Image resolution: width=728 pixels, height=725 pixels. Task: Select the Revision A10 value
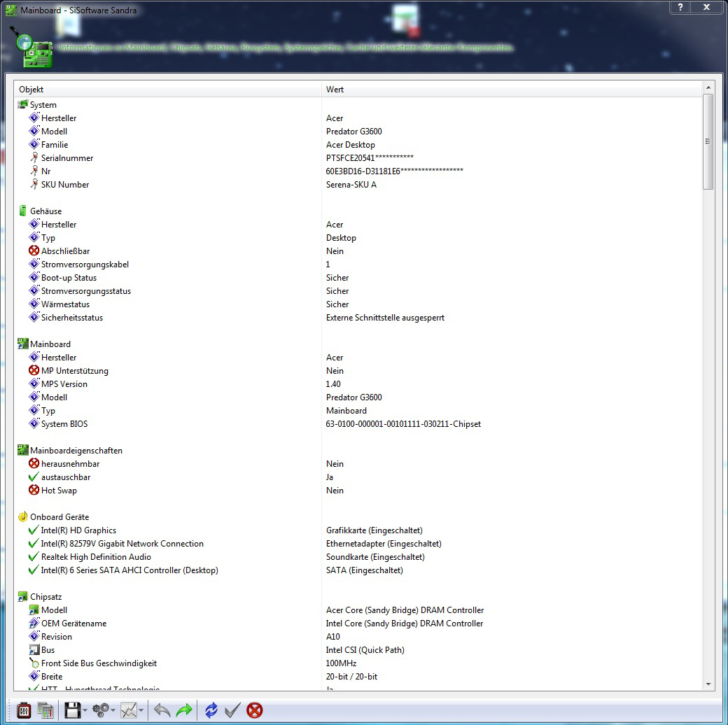[333, 637]
